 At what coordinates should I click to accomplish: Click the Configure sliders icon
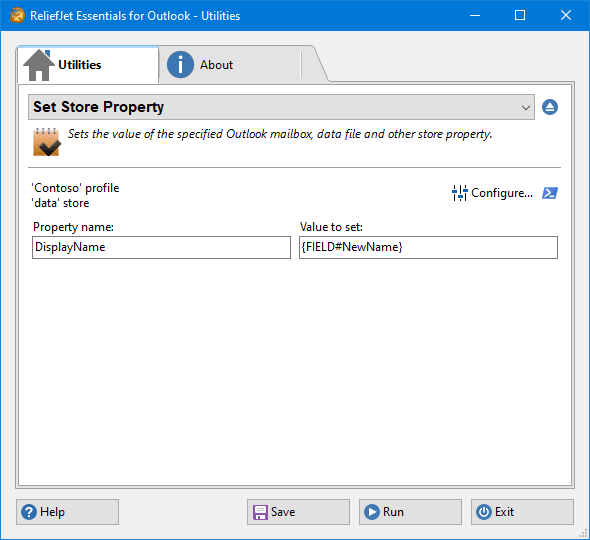(x=459, y=193)
